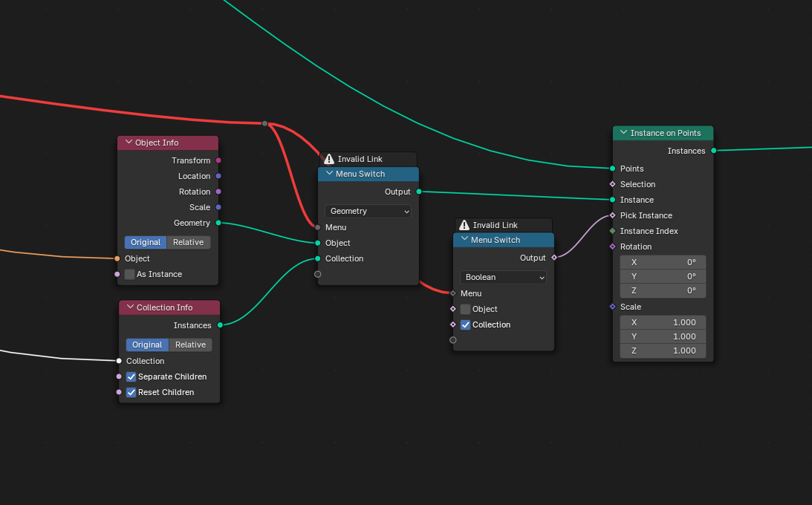The width and height of the screenshot is (812, 505).
Task: Click Transform output socket on Object Info
Action: (x=218, y=160)
